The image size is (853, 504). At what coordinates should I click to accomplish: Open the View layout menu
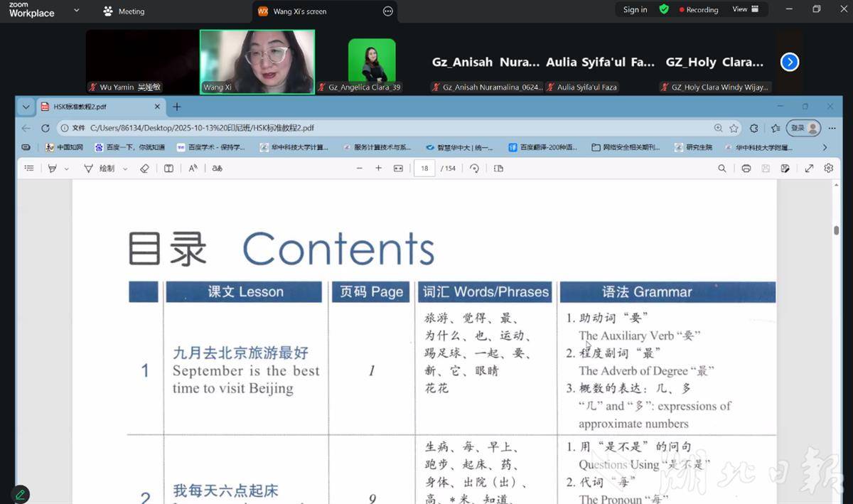[745, 10]
